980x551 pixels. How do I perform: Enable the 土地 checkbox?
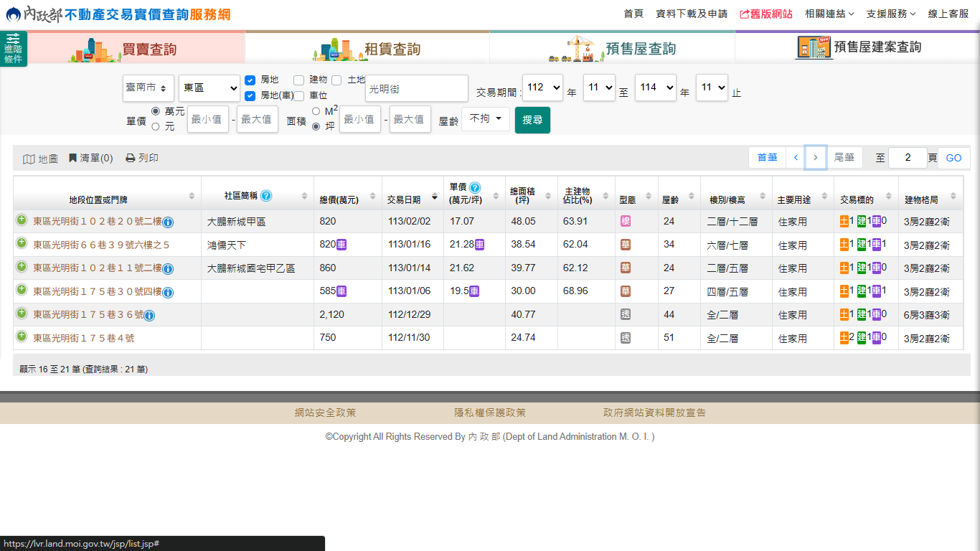tap(336, 80)
